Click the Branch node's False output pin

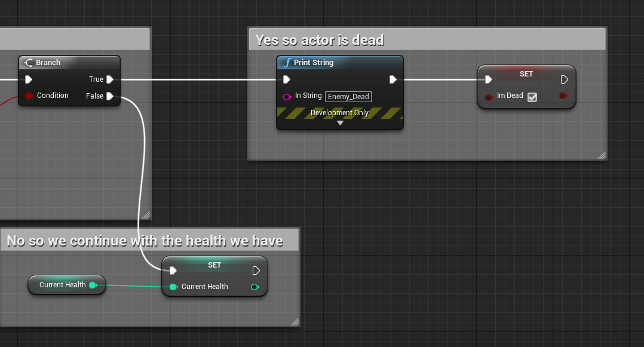pos(110,96)
